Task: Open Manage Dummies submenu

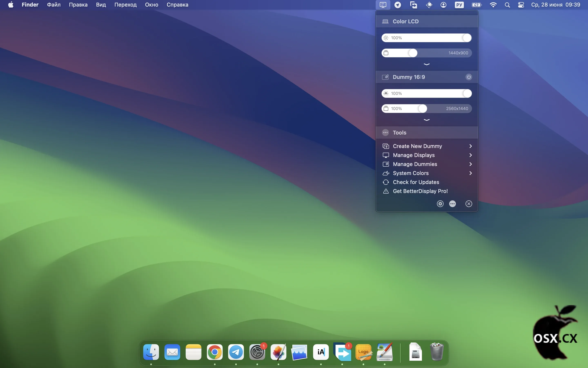Action: (x=427, y=164)
